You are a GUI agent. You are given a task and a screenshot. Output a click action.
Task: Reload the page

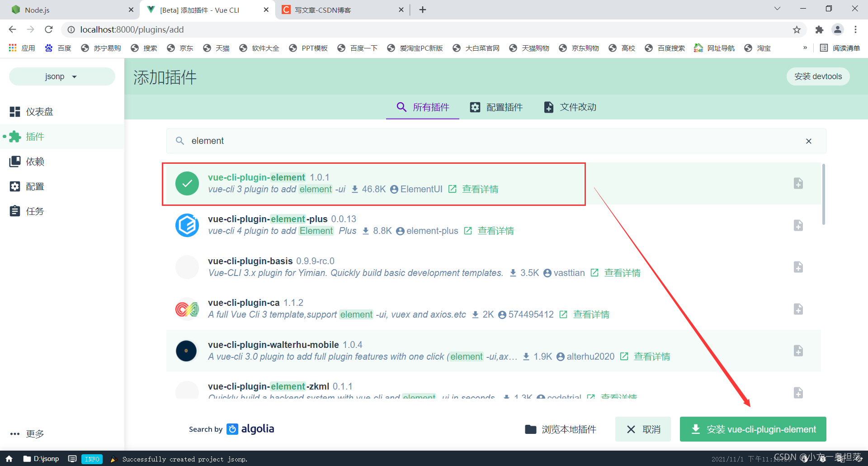49,29
